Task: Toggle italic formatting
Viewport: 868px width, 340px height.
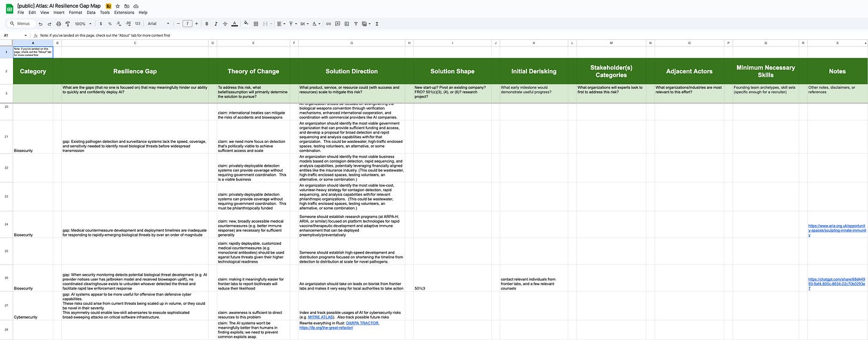Action: pyautogui.click(x=216, y=24)
